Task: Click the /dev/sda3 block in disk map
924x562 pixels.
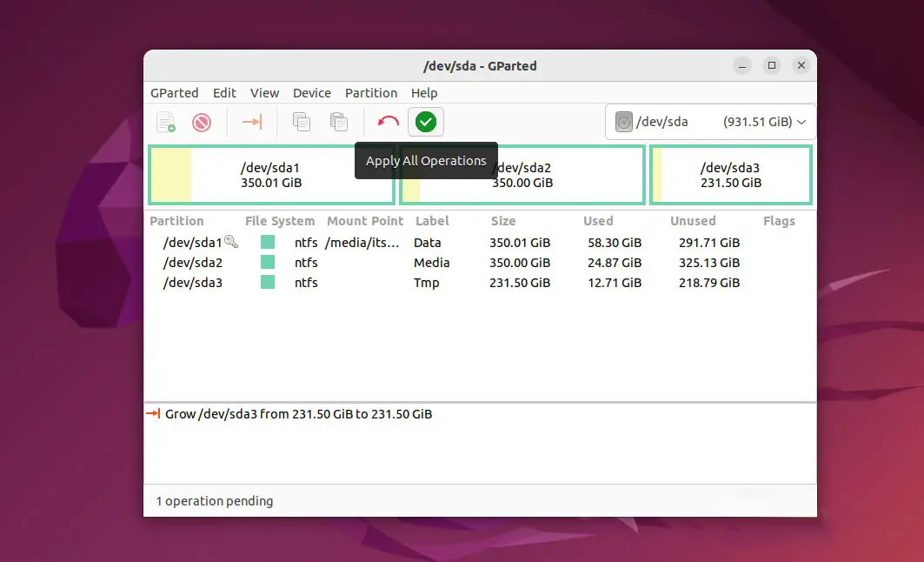Action: click(731, 175)
